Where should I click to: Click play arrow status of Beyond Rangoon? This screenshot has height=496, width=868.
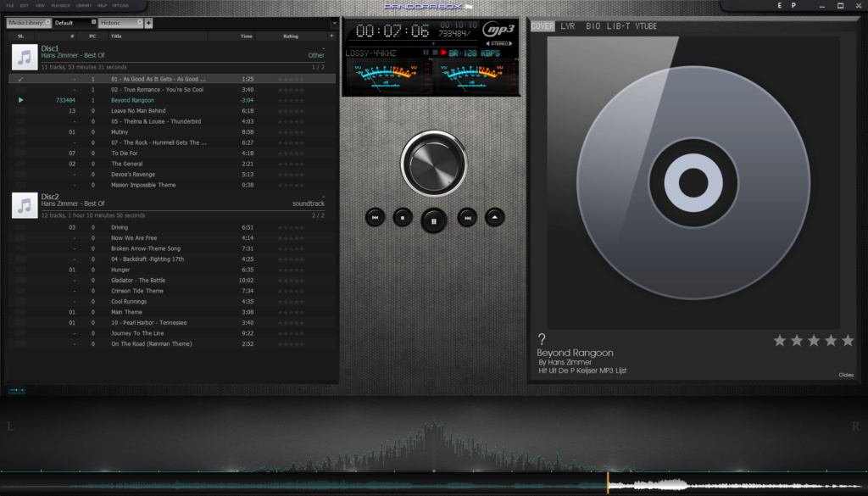20,100
